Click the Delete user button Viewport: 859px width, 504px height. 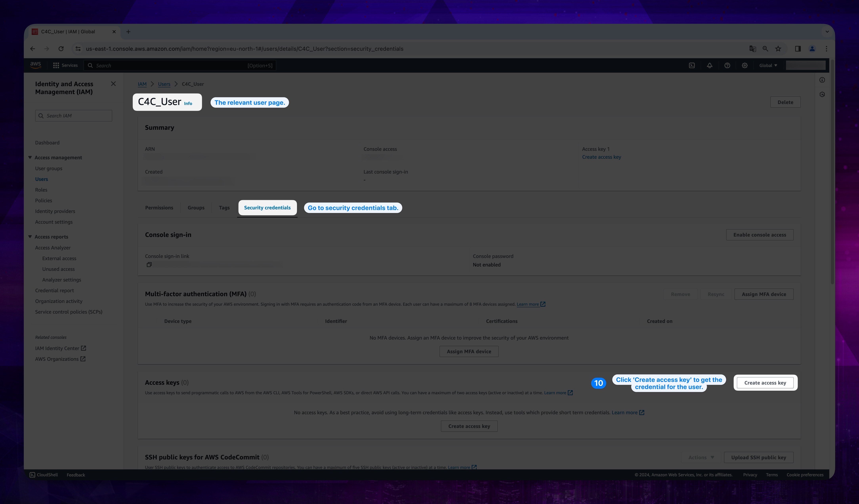coord(785,102)
